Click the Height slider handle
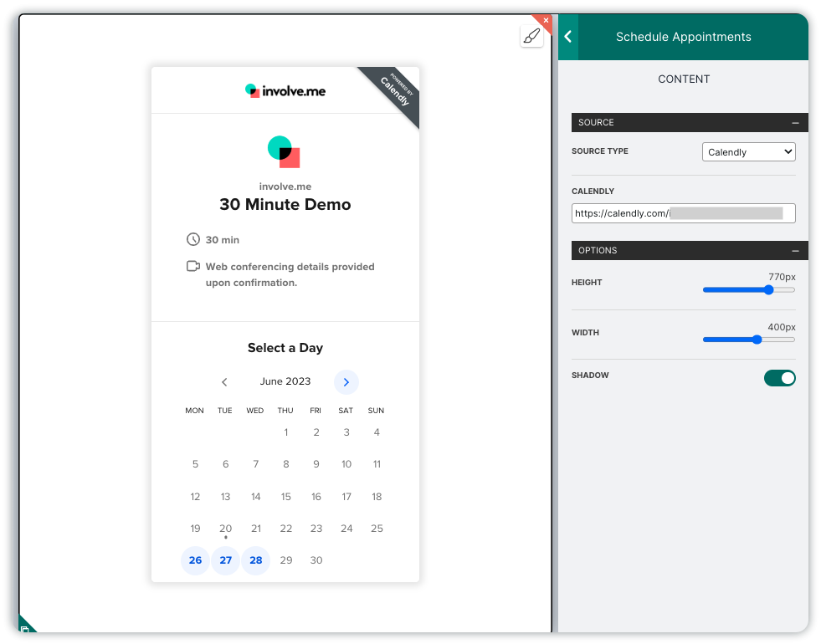Viewport: 821px width, 644px height. [x=768, y=290]
